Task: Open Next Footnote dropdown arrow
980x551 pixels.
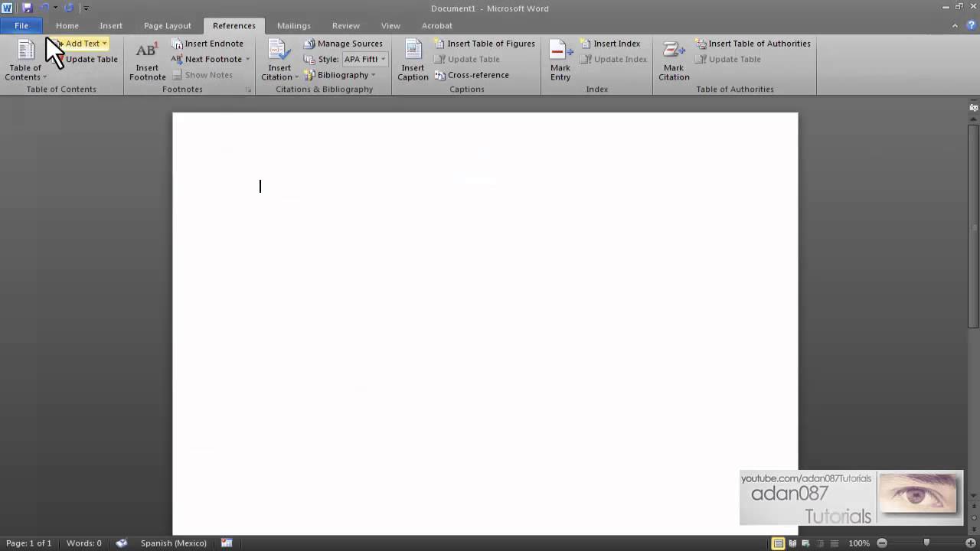Action: point(247,59)
